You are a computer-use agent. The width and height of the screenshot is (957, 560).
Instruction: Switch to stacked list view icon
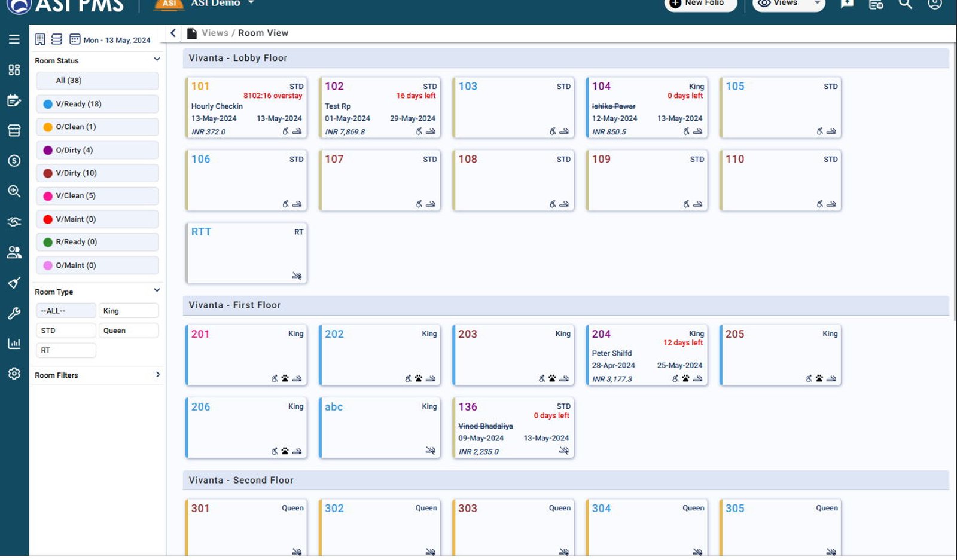coord(57,39)
